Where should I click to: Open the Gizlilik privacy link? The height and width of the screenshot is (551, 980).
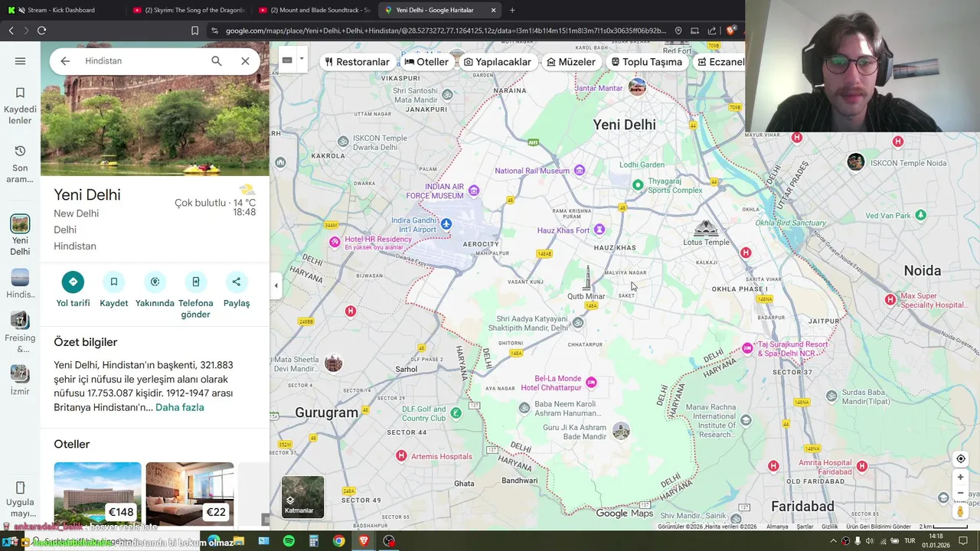[x=830, y=527]
